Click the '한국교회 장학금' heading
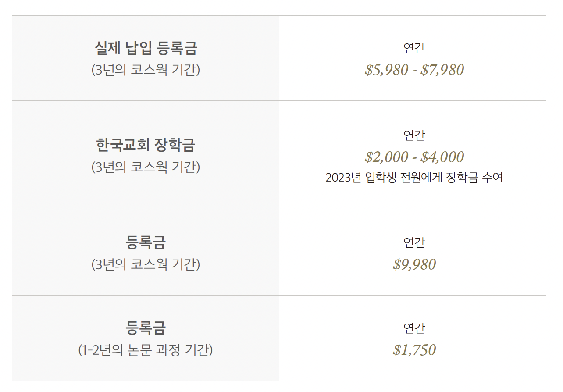Viewport: 563px width, 392px height. 146,145
